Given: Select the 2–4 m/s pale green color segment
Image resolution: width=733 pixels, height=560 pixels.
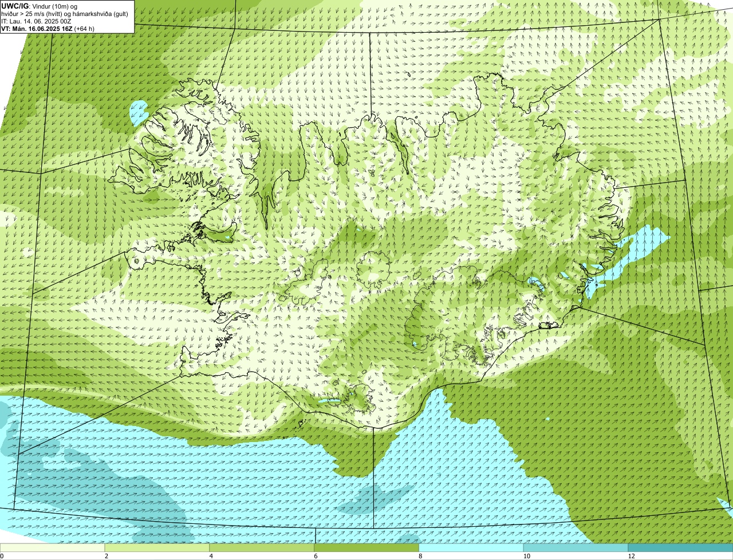Looking at the screenshot, I should (157, 548).
